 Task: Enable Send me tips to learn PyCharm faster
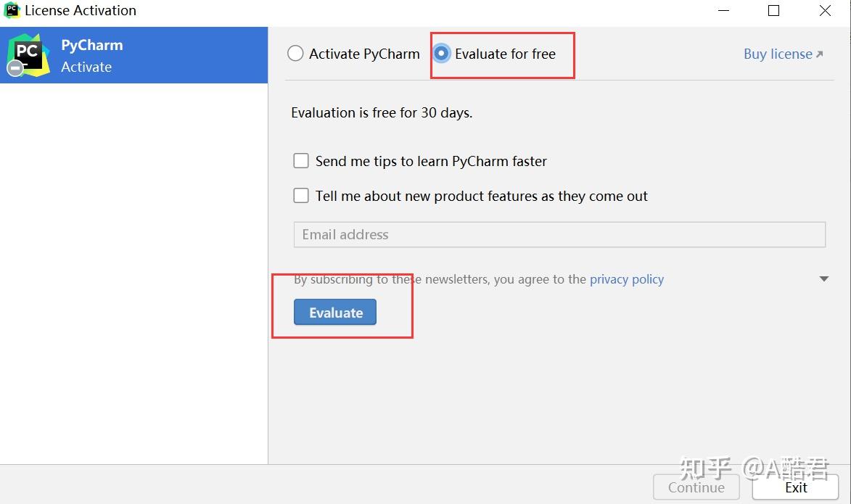(x=301, y=160)
